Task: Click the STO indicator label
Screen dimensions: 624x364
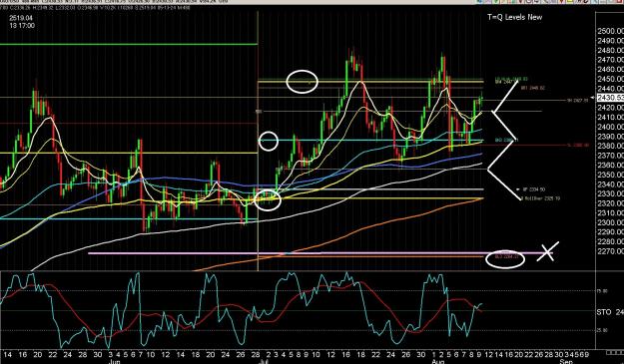Action: click(604, 312)
